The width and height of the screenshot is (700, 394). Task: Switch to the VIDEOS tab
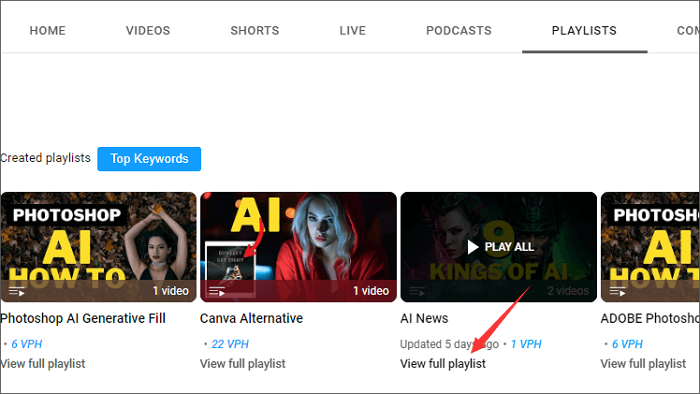tap(148, 30)
